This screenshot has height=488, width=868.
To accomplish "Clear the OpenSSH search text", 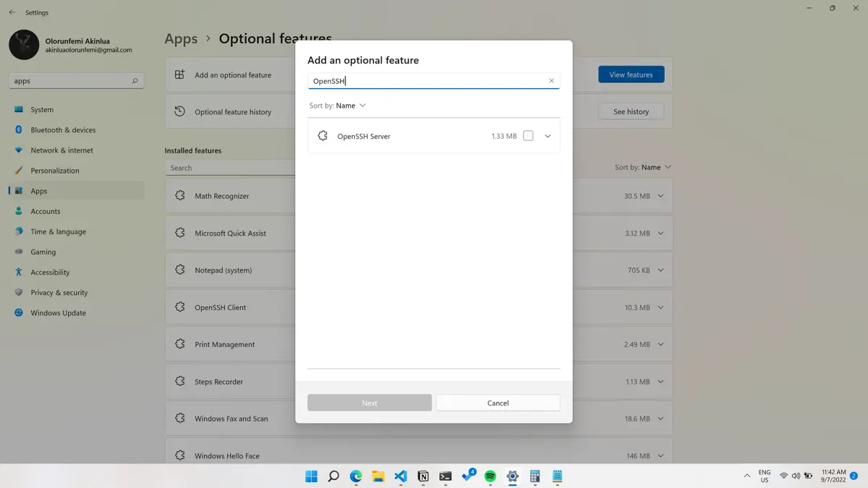I will pos(551,81).
